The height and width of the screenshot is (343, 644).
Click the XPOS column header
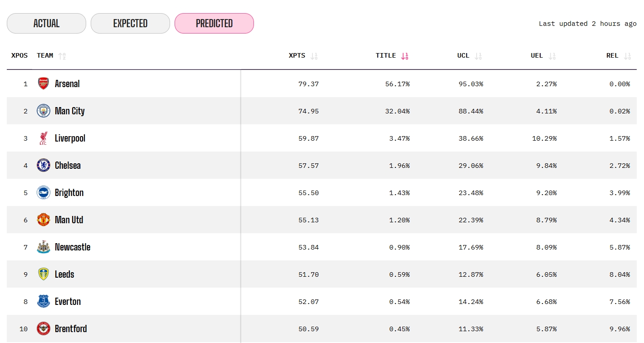coord(20,55)
